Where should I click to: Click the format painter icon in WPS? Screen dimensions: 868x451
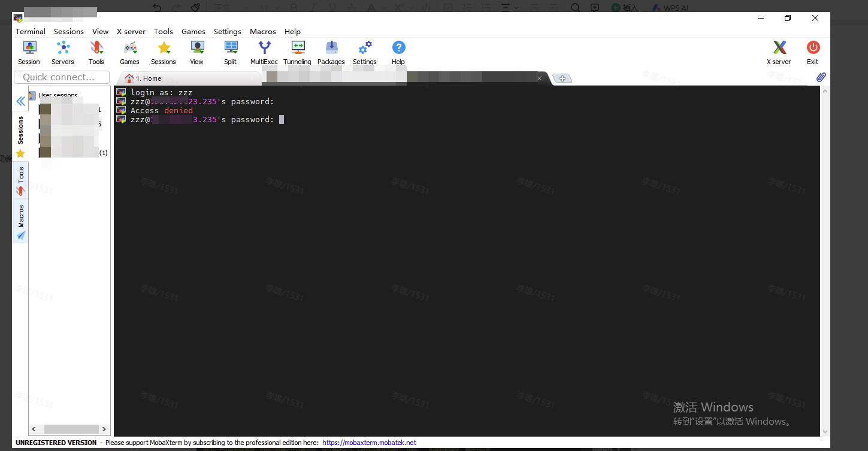pyautogui.click(x=195, y=7)
